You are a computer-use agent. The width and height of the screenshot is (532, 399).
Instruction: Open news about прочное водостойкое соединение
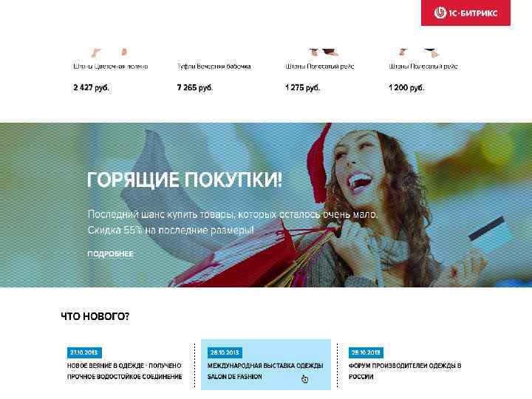click(125, 371)
